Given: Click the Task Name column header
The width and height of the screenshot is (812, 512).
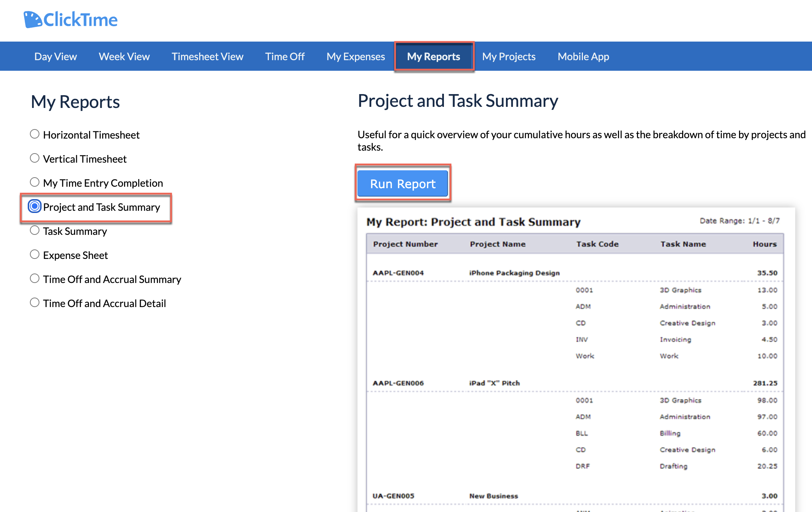Looking at the screenshot, I should pos(683,244).
